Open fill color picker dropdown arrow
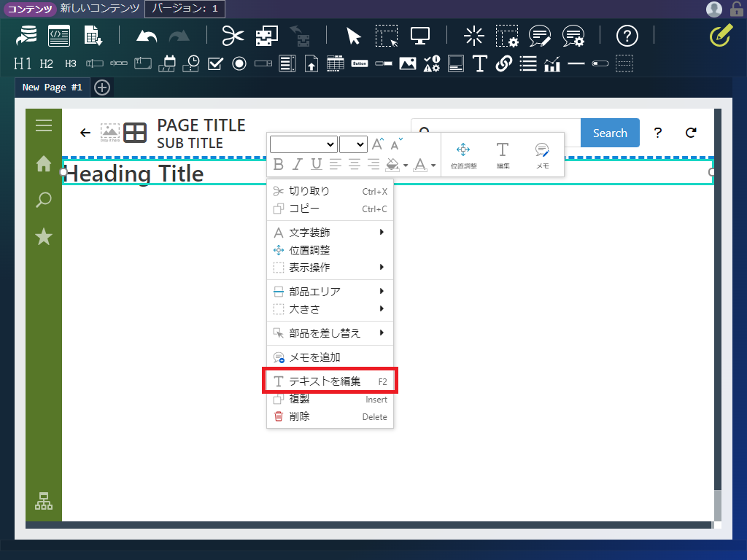747x560 pixels. pos(406,166)
